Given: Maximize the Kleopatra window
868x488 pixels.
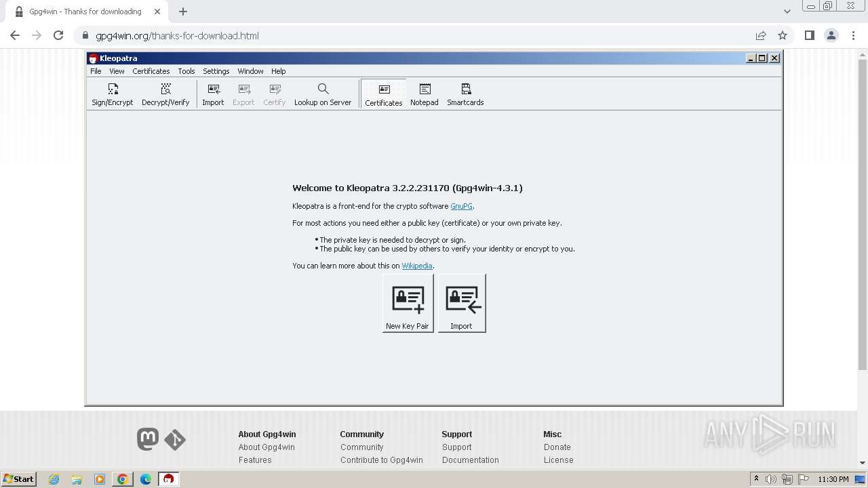Looking at the screenshot, I should pyautogui.click(x=762, y=58).
